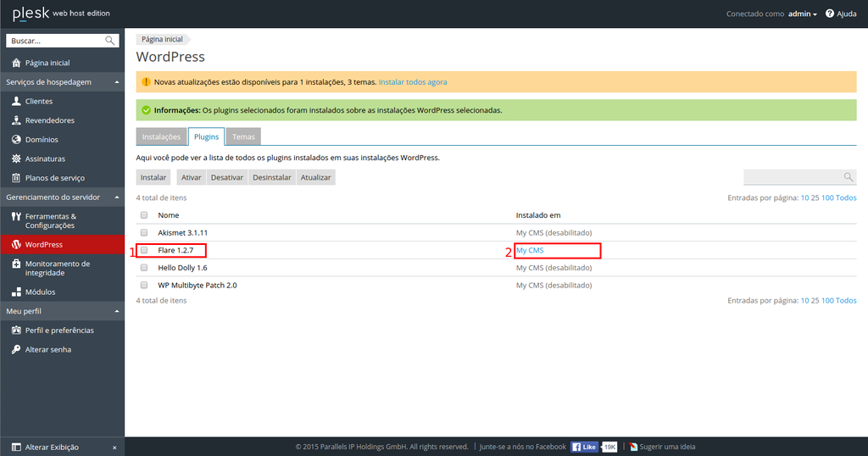The image size is (868, 456).
Task: Click the Instalar todos agora link
Action: (413, 82)
